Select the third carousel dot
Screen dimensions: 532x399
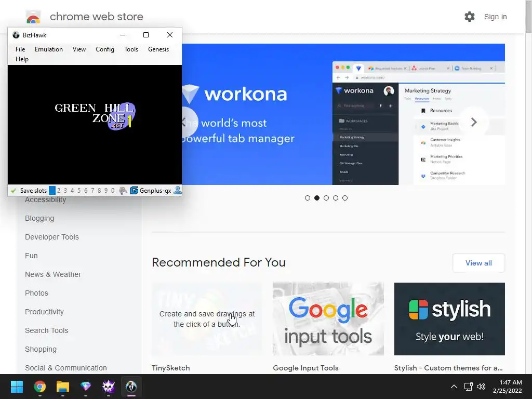[326, 198]
